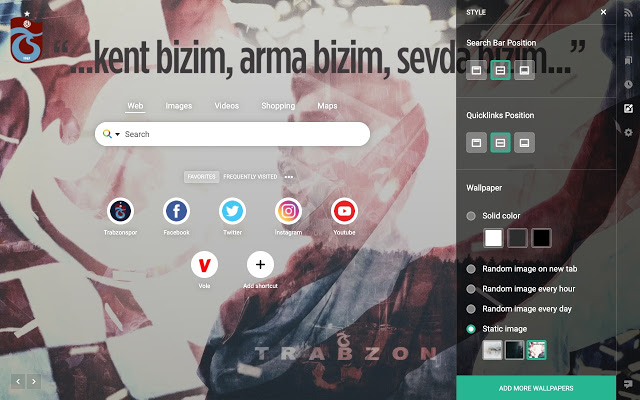Screen dimensions: 640x400
Task: Select Solid color wallpaper option
Action: pos(472,216)
